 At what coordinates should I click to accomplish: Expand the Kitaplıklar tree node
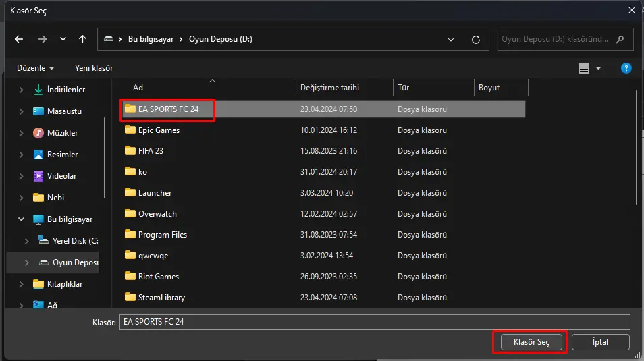[22, 284]
